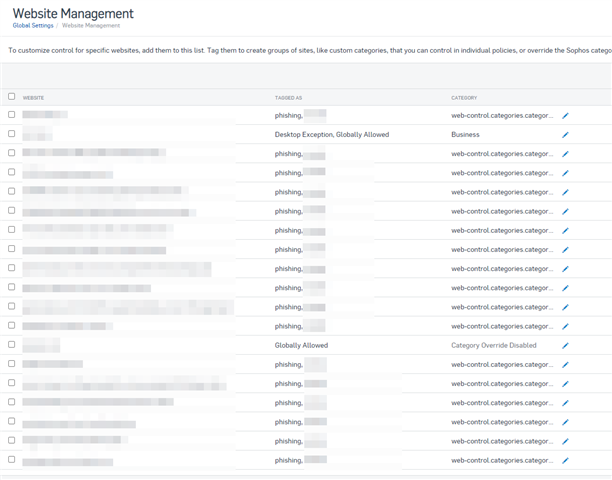This screenshot has height=480, width=612.
Task: Click the Website Management breadcrumb text
Action: point(91,25)
